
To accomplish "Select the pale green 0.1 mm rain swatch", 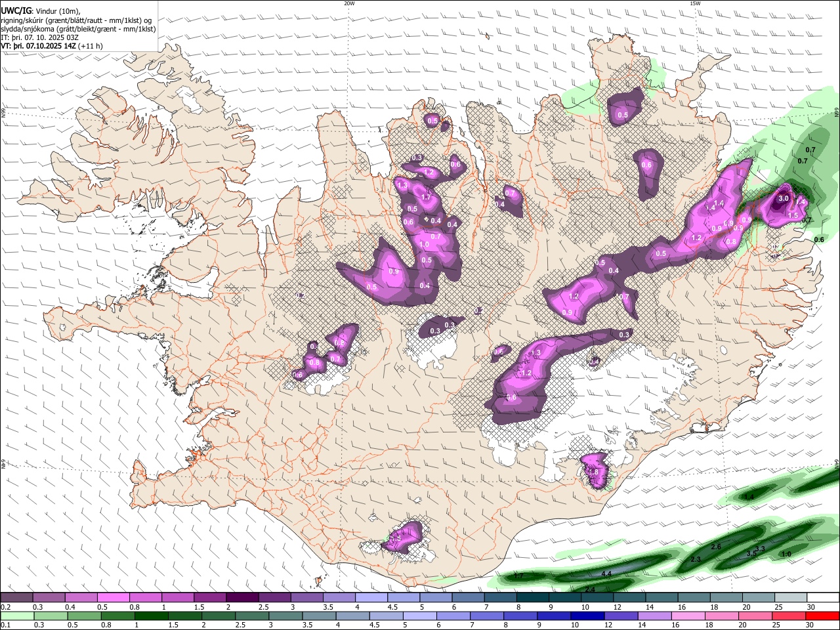I will [x=16, y=616].
